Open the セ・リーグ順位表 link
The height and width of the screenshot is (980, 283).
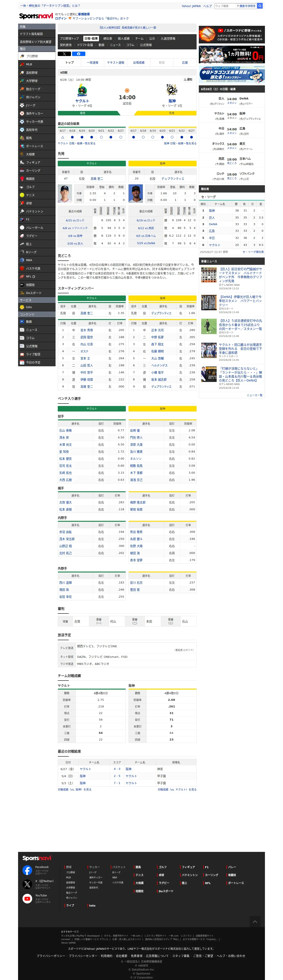point(253,252)
